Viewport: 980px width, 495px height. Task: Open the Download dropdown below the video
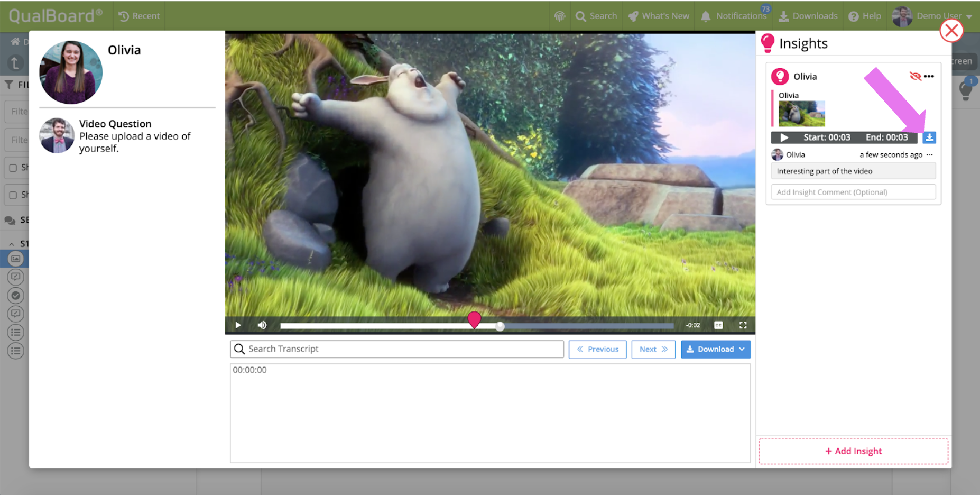(716, 349)
